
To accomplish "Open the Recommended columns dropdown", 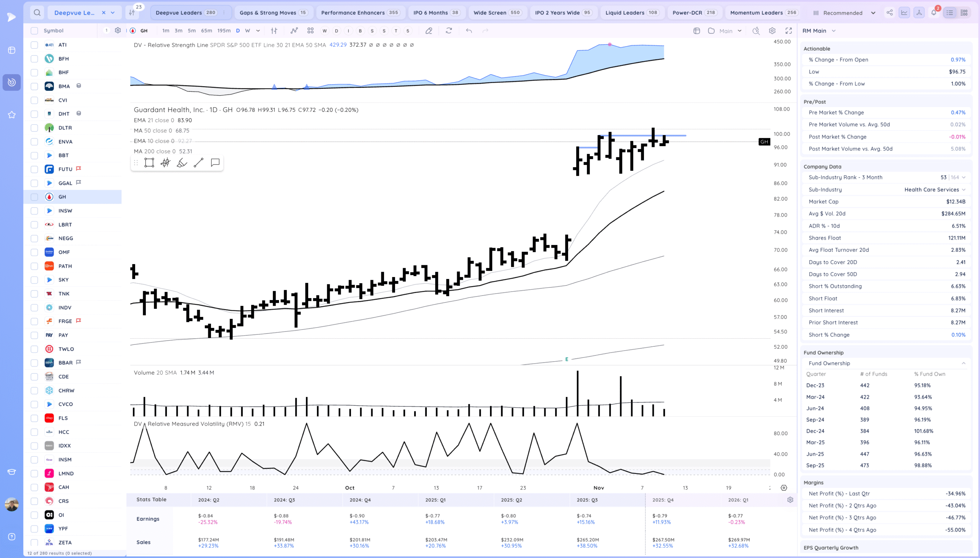I will pyautogui.click(x=844, y=13).
